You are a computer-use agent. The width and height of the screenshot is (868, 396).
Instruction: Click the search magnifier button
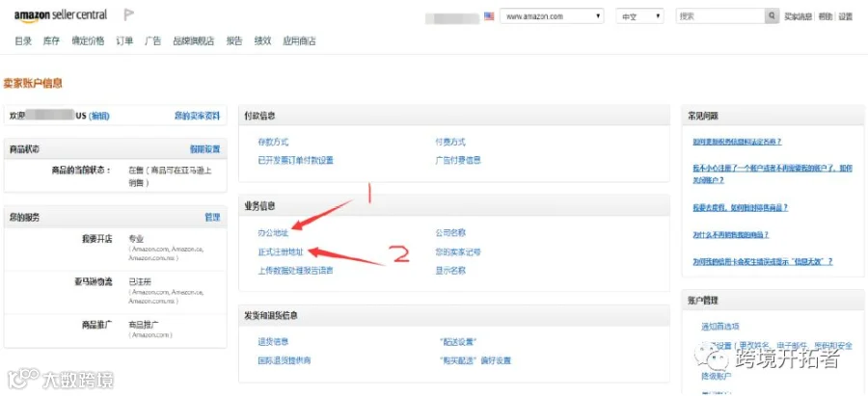[x=772, y=16]
